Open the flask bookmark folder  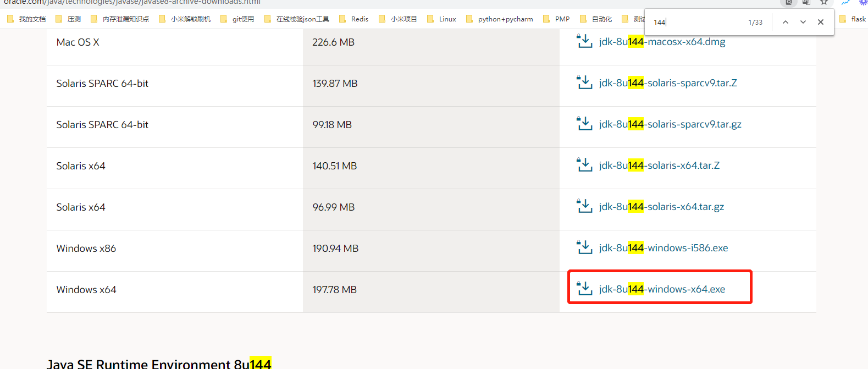[x=853, y=19]
